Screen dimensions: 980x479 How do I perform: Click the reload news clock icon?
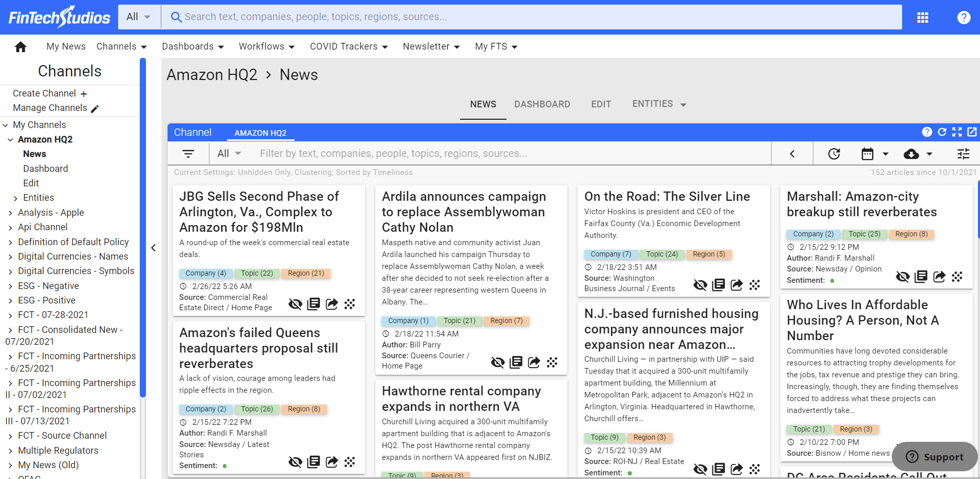834,154
